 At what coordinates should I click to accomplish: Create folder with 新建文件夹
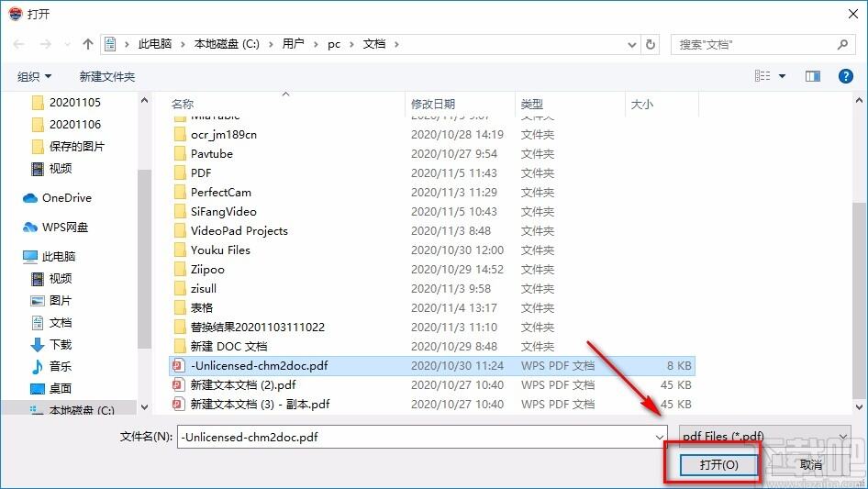pos(107,76)
